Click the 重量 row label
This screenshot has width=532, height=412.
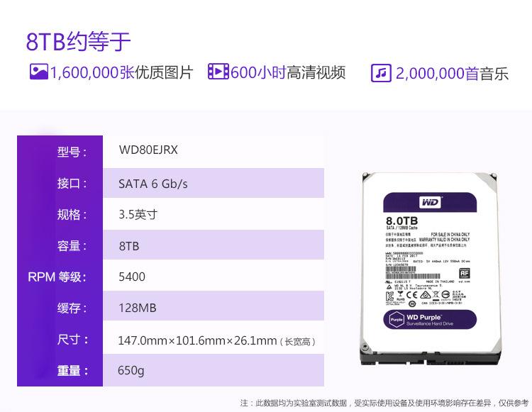(x=72, y=370)
